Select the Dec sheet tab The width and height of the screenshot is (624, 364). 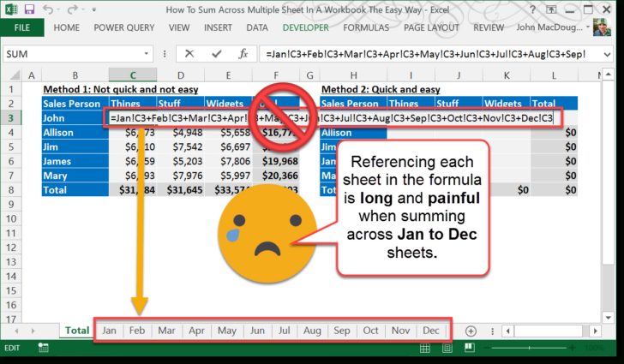click(431, 331)
